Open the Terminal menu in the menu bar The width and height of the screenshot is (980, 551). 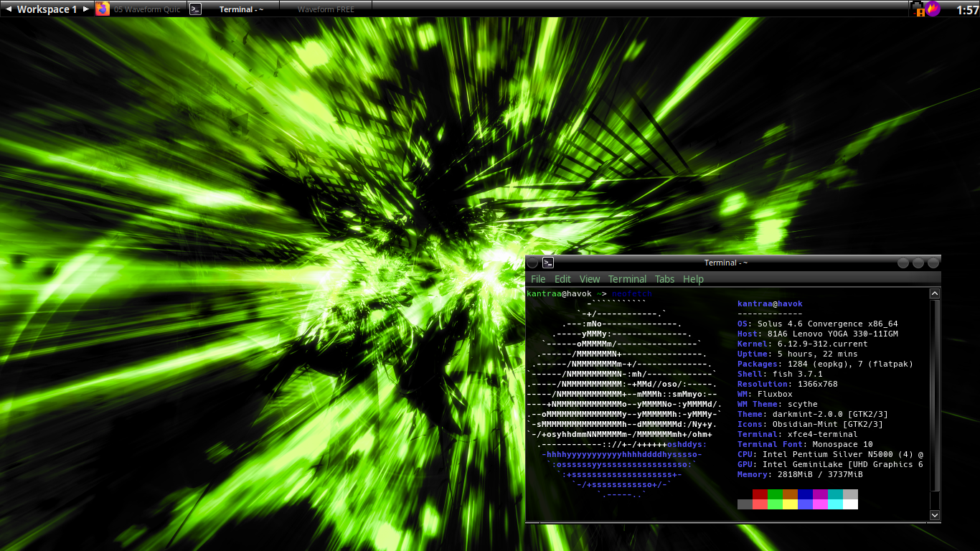point(627,279)
